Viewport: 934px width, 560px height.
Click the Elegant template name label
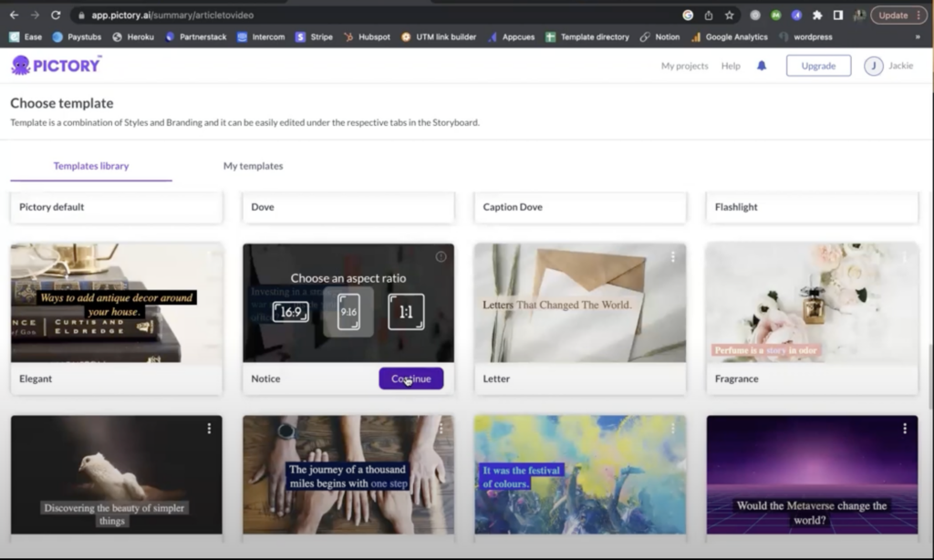(x=36, y=379)
